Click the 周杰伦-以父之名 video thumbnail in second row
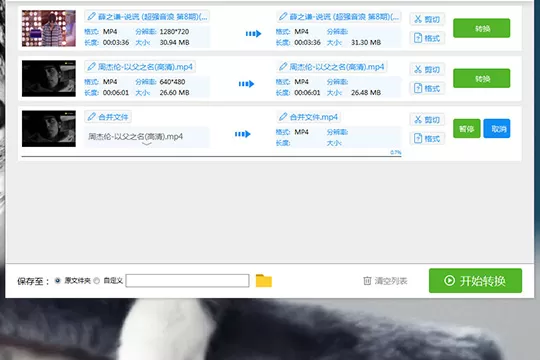Viewport: 540px width, 360px height. tap(49, 79)
